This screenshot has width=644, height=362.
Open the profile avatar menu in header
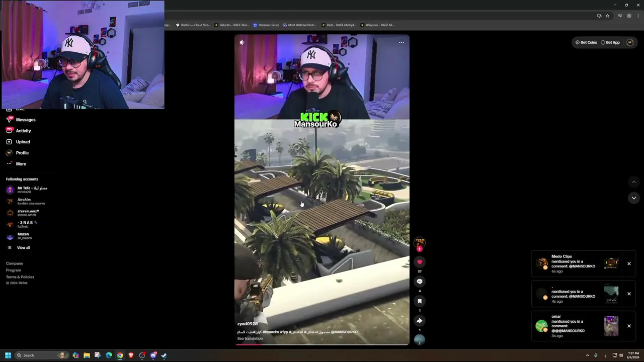[x=629, y=43]
